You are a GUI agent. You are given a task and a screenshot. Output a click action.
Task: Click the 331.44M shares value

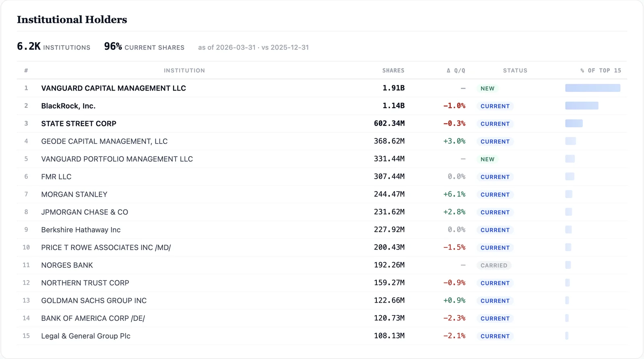click(x=389, y=159)
